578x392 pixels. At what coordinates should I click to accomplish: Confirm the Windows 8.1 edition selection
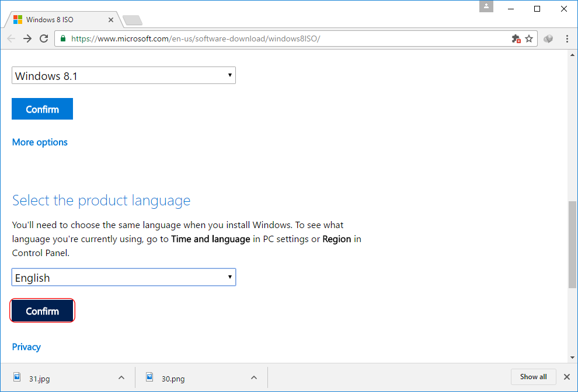pyautogui.click(x=43, y=109)
